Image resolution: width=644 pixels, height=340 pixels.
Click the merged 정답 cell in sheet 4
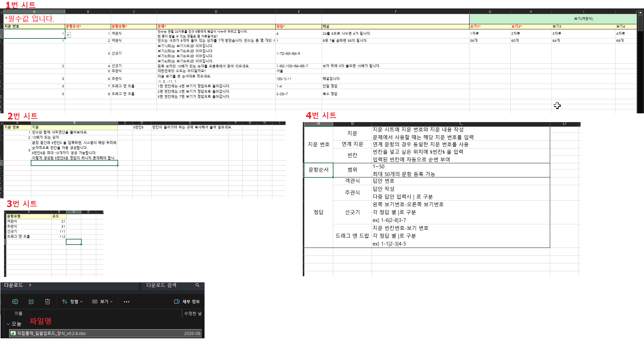(319, 212)
